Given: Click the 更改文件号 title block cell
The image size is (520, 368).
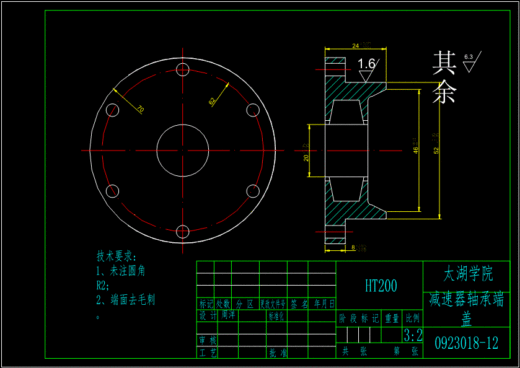Looking at the screenshot, I should click(x=273, y=304).
